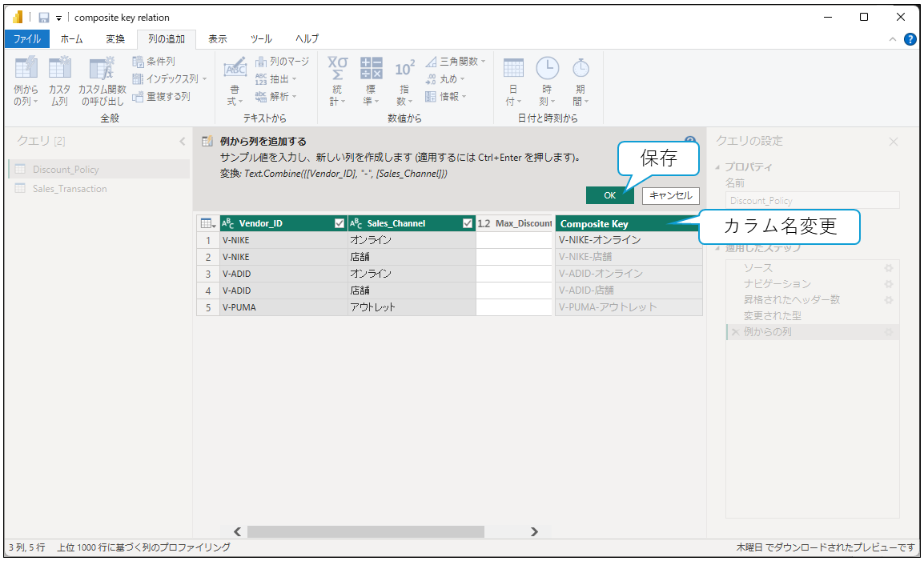Click the 例からの列 (Column From Examples) icon

(26, 70)
